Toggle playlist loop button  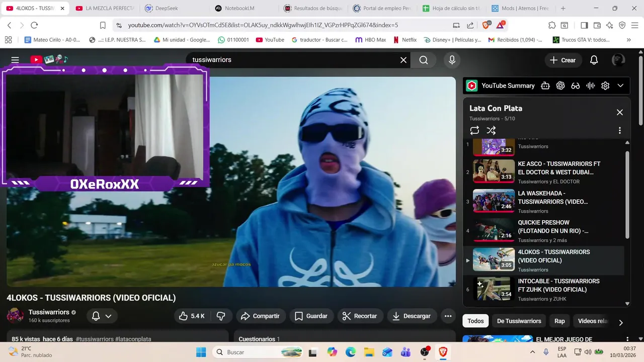tap(474, 130)
